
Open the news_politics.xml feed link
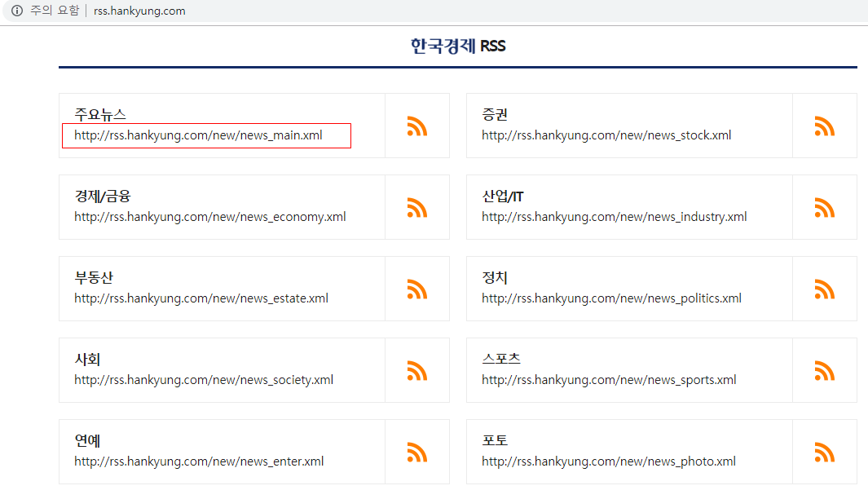[611, 298]
